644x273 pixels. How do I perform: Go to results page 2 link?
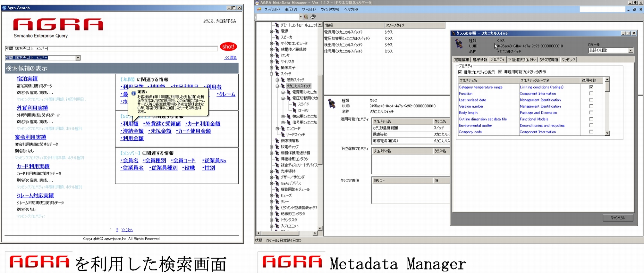(117, 230)
